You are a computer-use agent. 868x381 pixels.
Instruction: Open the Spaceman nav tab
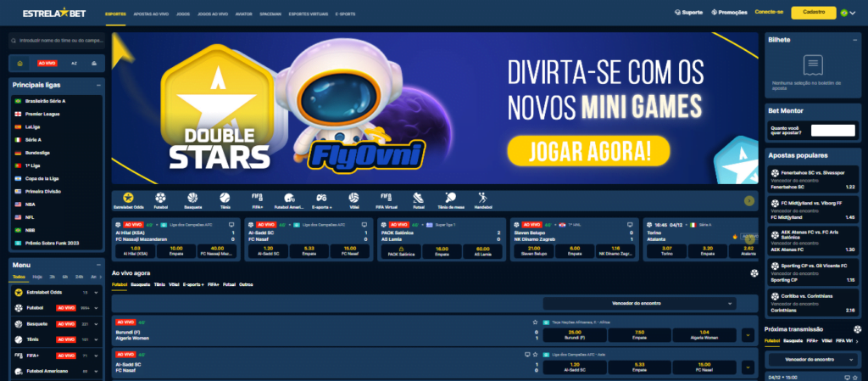pyautogui.click(x=270, y=14)
